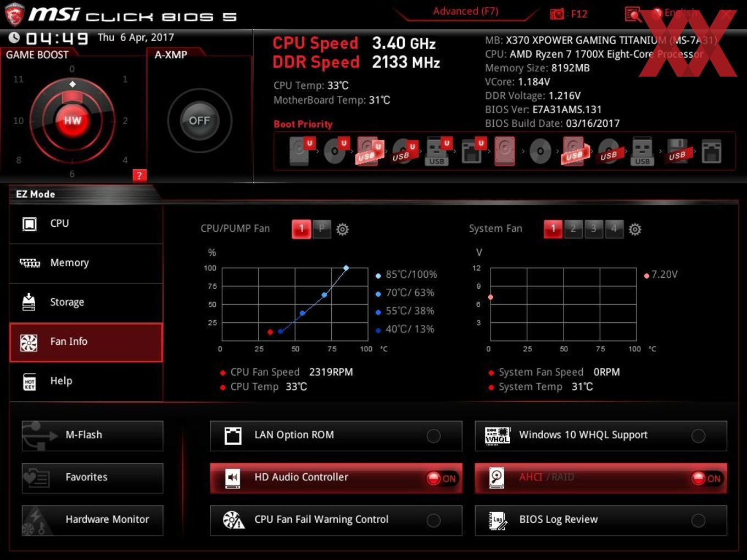
Task: Select the legacy CD/DVD boot icon without USB tag
Action: [x=540, y=152]
